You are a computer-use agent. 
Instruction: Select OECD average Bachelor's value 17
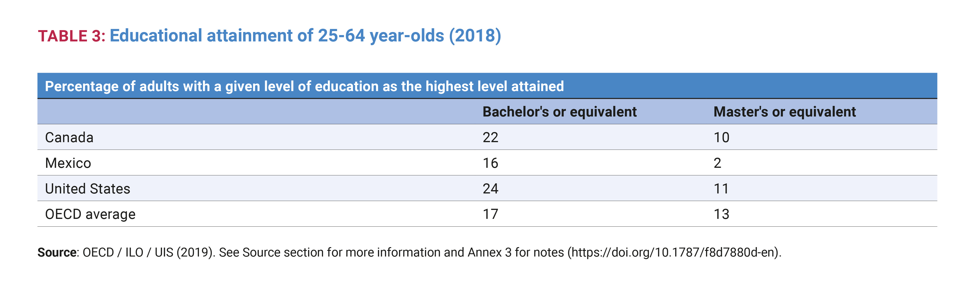(x=490, y=214)
